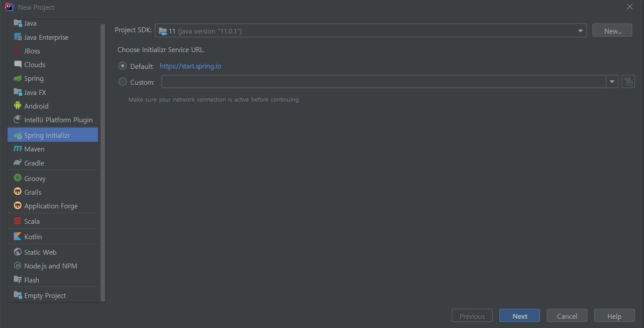
Task: Open the Project SDK dropdown
Action: [371, 30]
